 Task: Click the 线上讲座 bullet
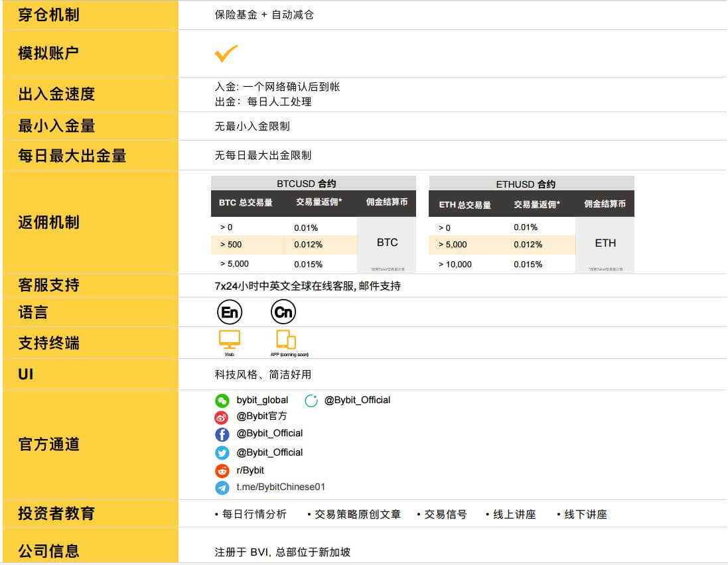(x=511, y=514)
